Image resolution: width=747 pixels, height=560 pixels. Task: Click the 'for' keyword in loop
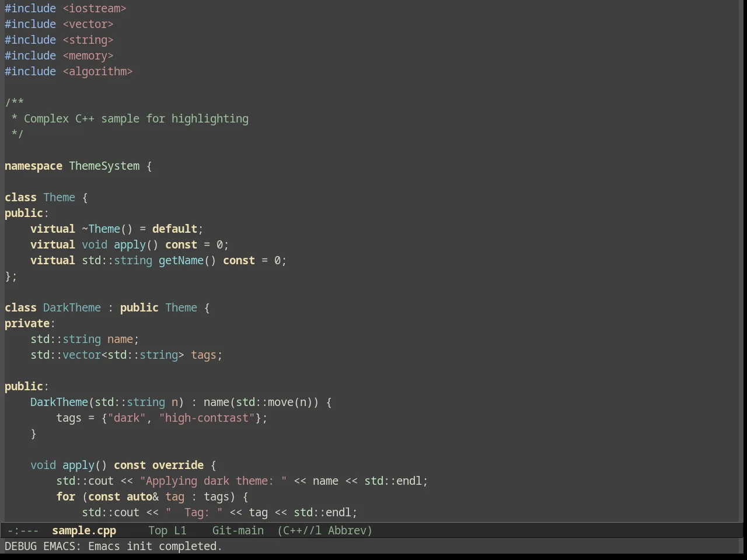click(x=65, y=497)
